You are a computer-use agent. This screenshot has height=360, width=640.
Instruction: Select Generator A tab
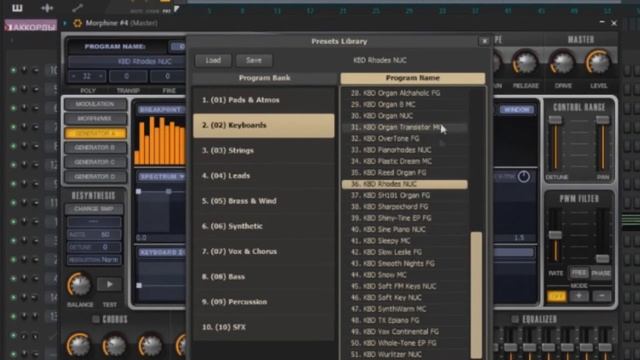(x=95, y=133)
